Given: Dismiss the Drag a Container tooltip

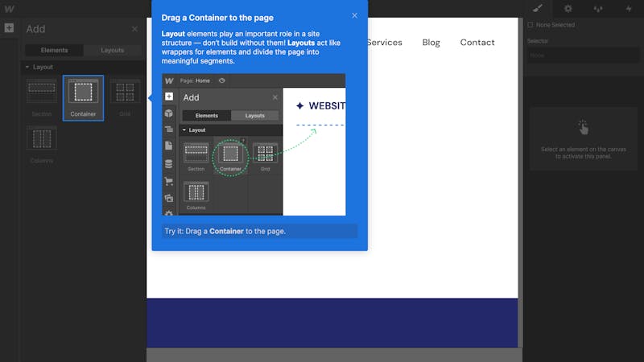Looking at the screenshot, I should point(354,15).
